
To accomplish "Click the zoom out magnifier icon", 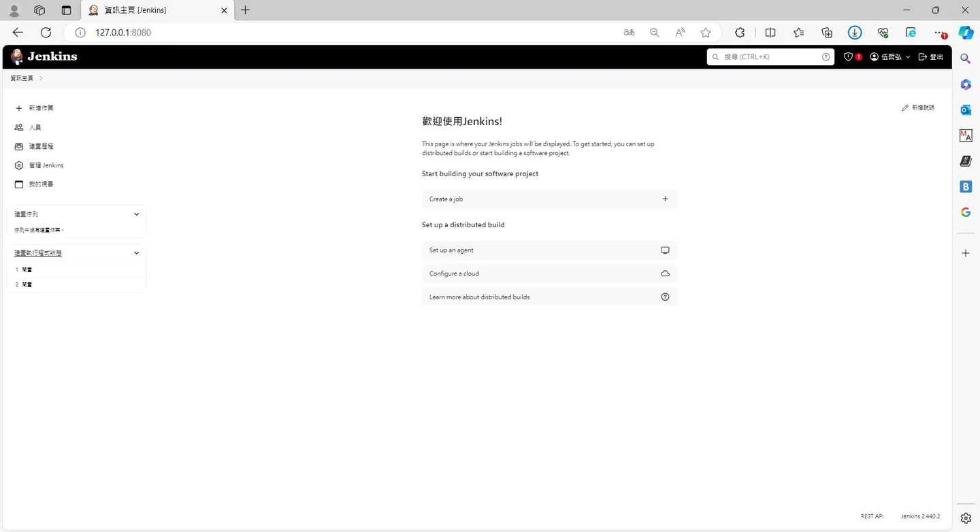I will click(x=655, y=33).
